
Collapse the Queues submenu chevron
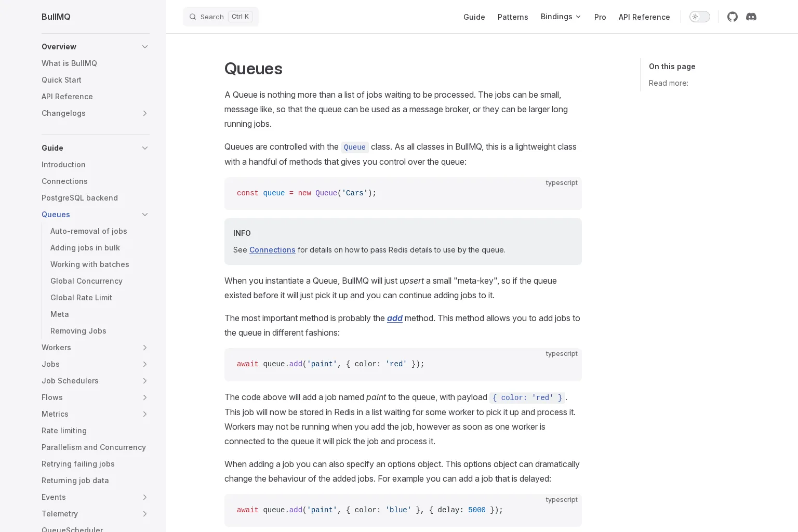pos(145,215)
